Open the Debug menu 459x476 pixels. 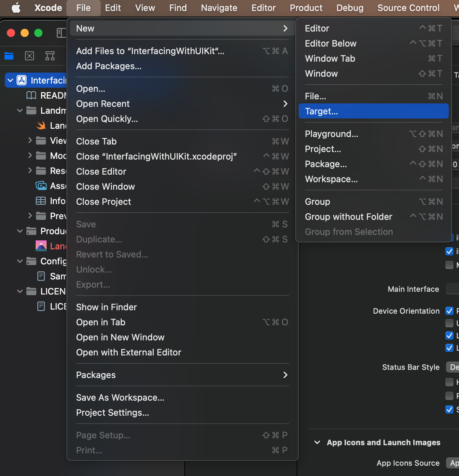pyautogui.click(x=350, y=8)
